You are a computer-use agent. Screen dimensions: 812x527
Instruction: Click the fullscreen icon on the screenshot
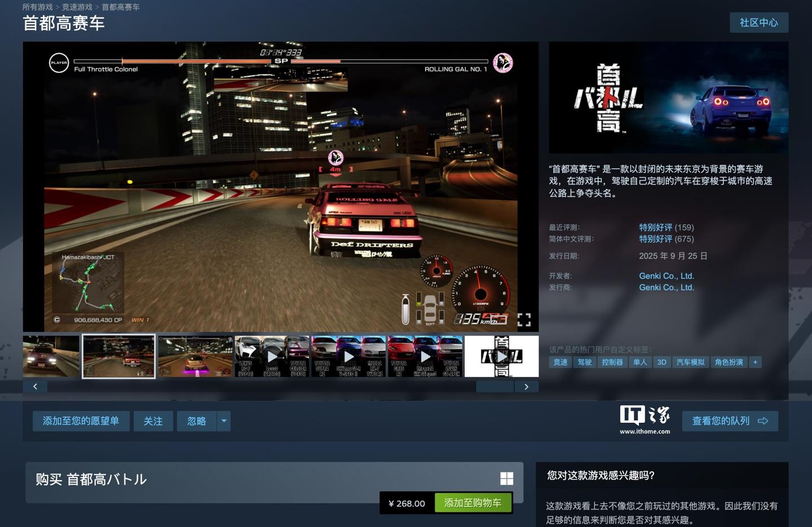point(524,320)
